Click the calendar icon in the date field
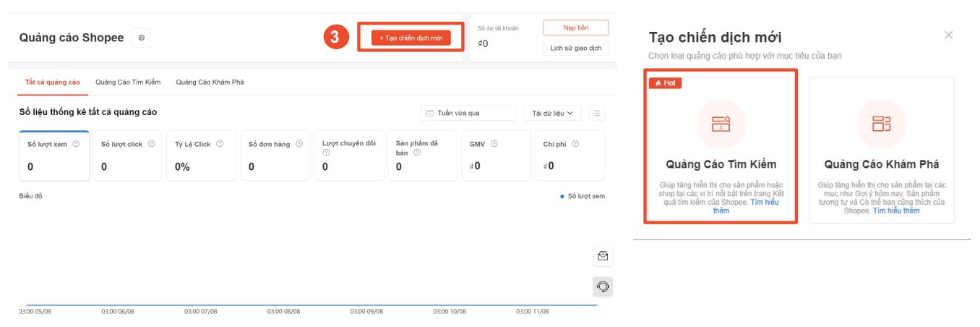This screenshot has height=327, width=980. point(430,113)
